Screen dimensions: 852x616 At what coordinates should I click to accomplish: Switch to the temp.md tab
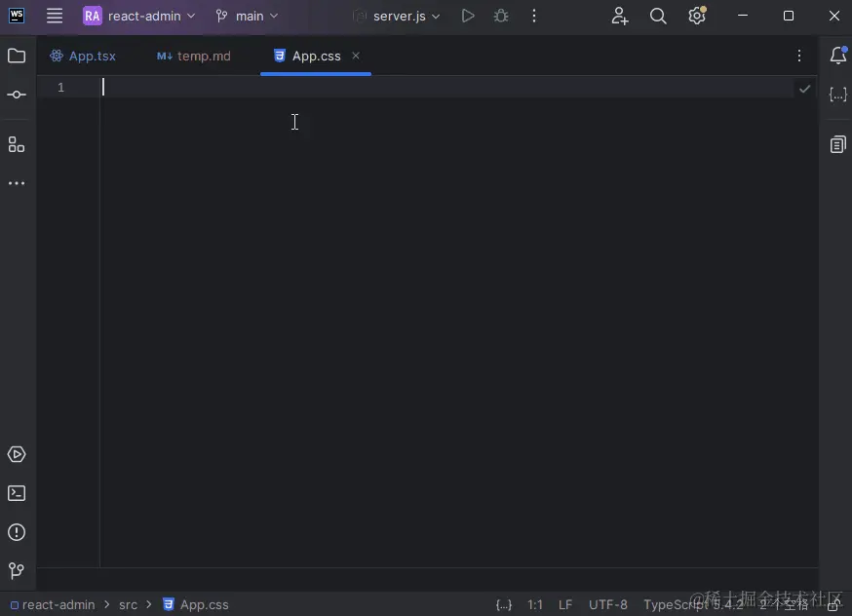(194, 56)
